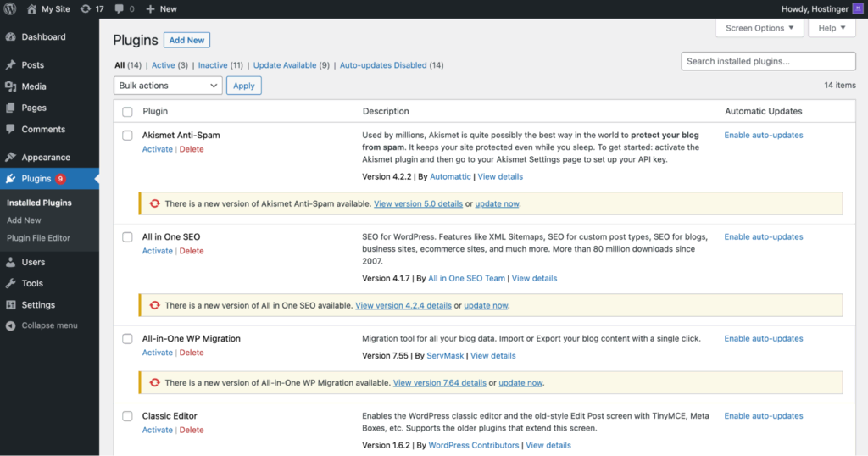Filter by Update Available plugins
The height and width of the screenshot is (456, 868).
coord(285,65)
